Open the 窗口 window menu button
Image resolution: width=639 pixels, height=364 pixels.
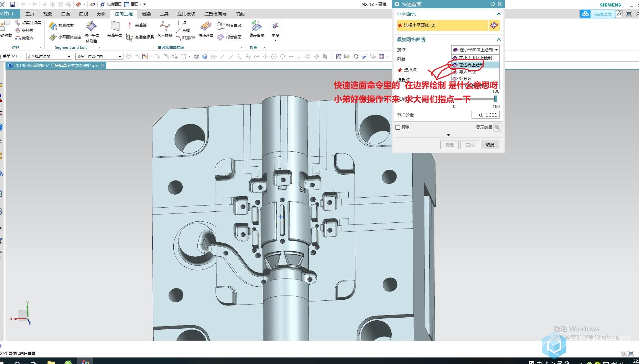click(134, 4)
